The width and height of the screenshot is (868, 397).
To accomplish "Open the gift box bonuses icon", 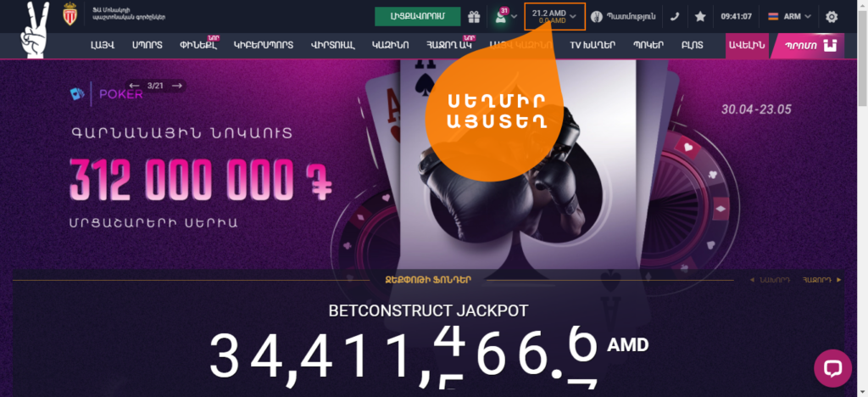I will tap(473, 17).
